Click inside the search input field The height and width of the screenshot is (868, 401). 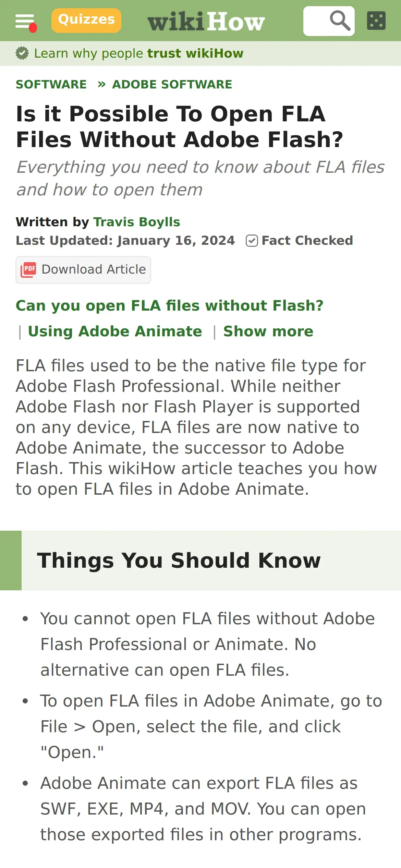click(x=315, y=21)
